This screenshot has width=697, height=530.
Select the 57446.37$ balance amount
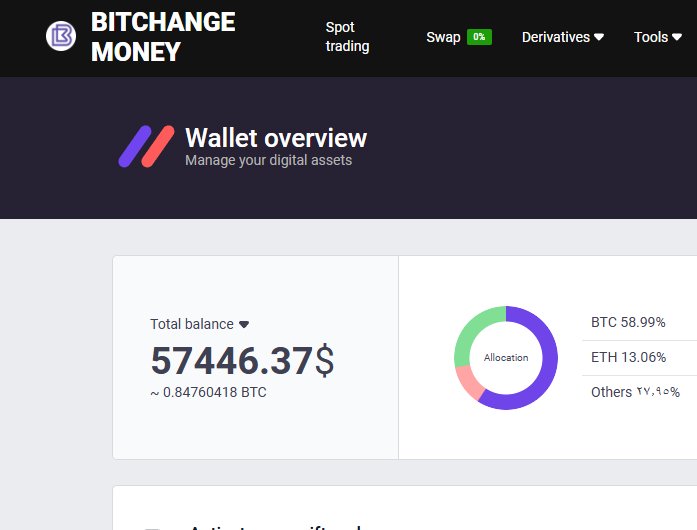coord(242,360)
